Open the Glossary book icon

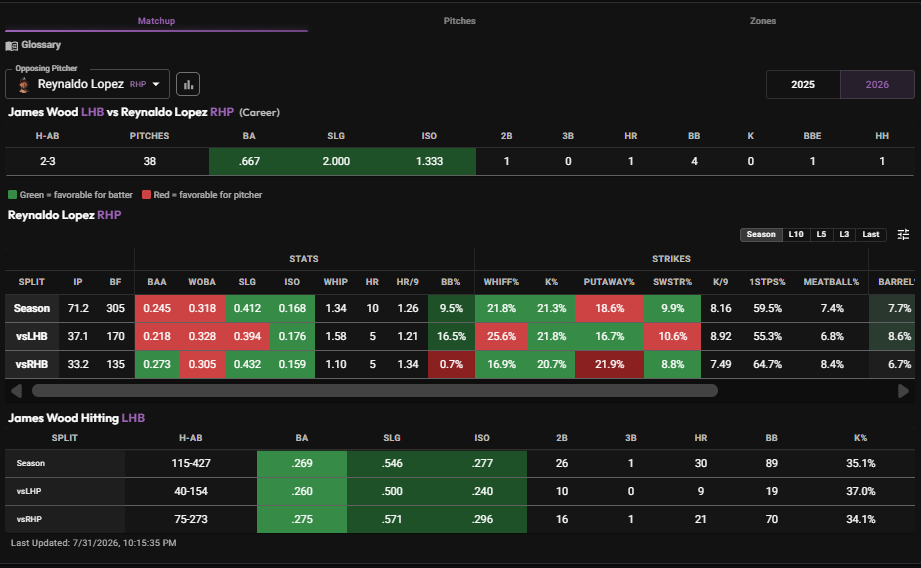click(x=11, y=45)
